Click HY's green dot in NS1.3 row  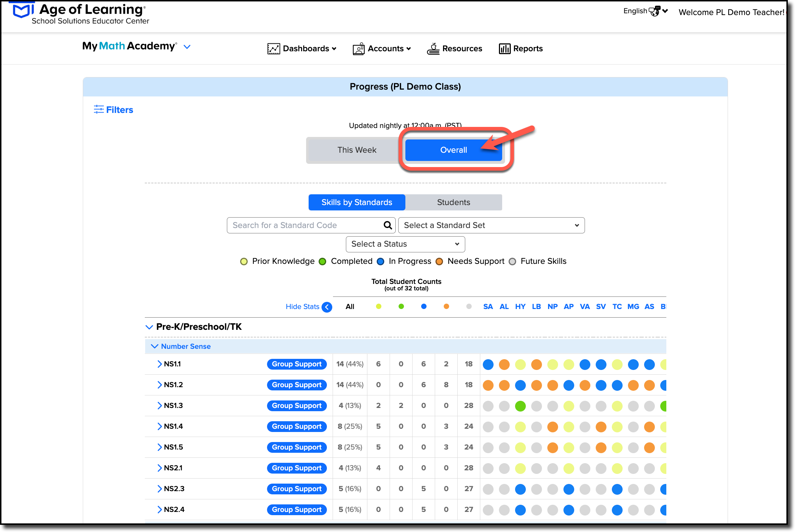point(520,406)
